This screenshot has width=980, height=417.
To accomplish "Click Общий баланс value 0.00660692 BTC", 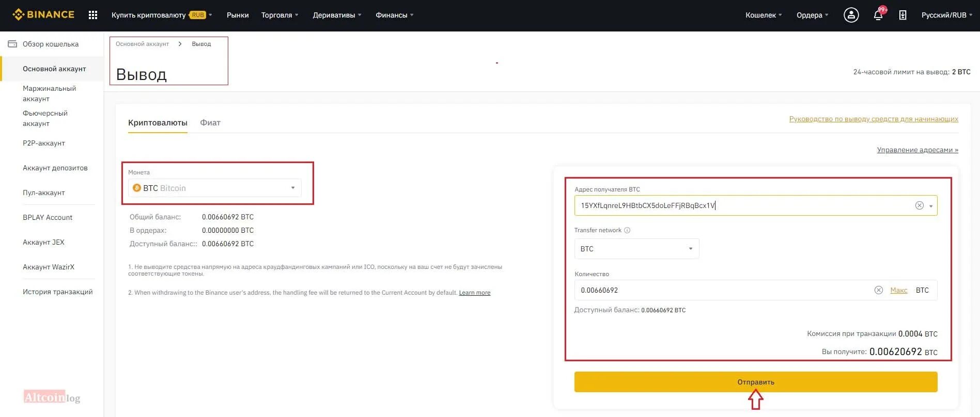I will [228, 217].
